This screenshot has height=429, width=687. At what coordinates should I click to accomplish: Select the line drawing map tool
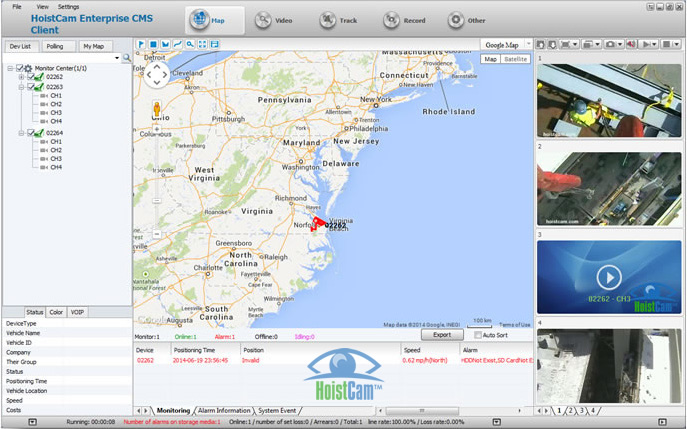(x=177, y=44)
